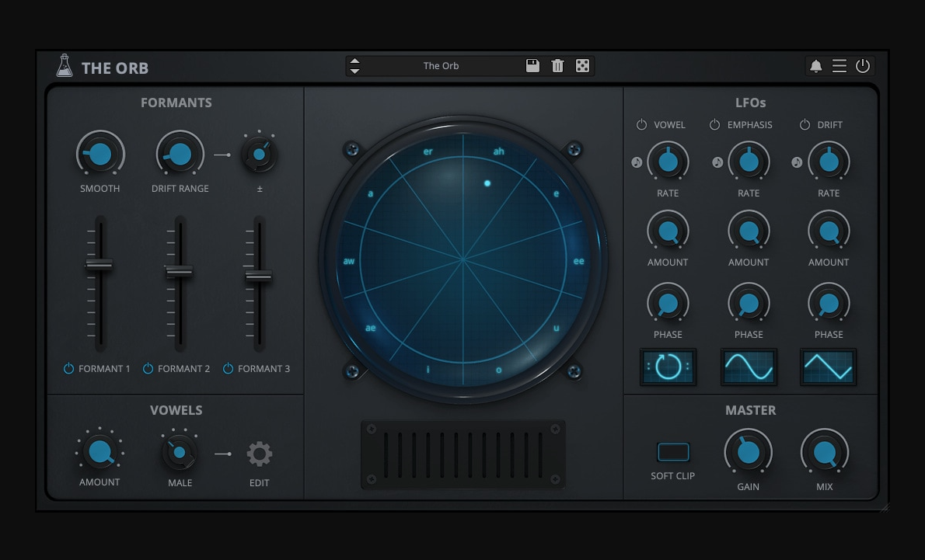Image resolution: width=925 pixels, height=560 pixels.
Task: Click the 'ee' vowel on the orb
Action: pos(578,262)
